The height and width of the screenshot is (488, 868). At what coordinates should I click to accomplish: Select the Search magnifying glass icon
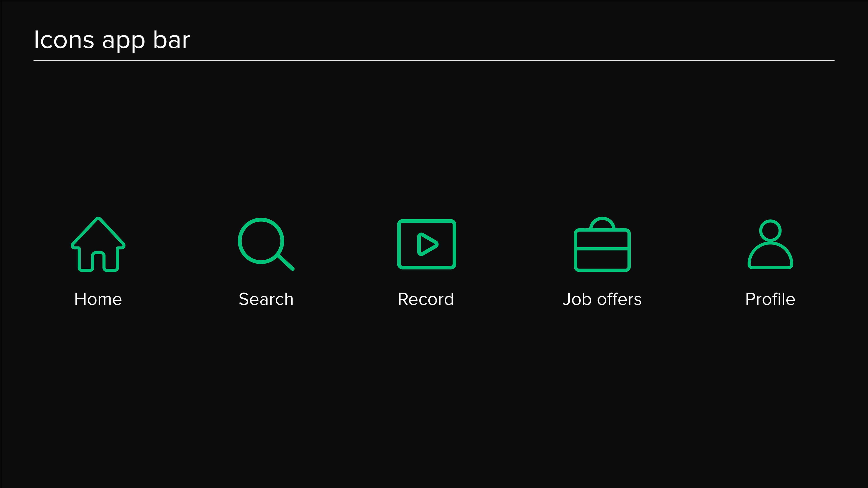[x=266, y=244]
